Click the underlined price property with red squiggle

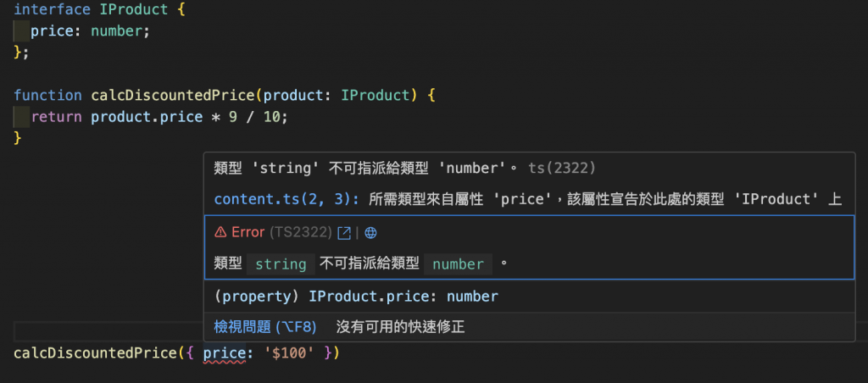point(224,353)
